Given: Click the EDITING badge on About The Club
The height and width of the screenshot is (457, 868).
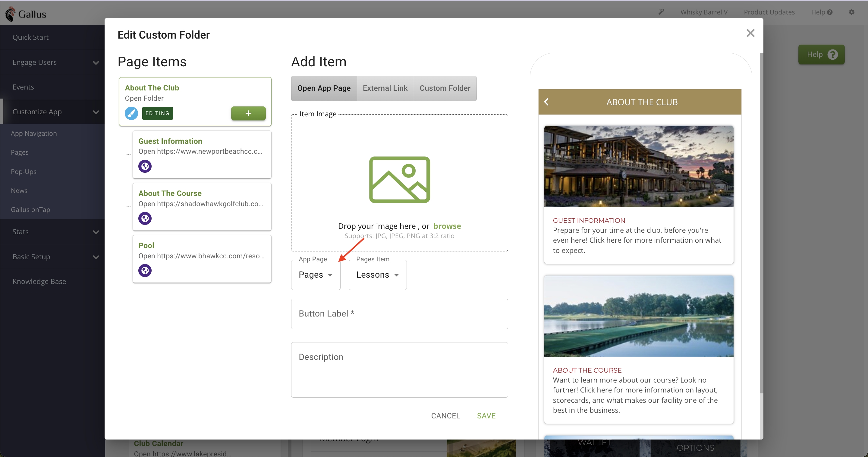Looking at the screenshot, I should [x=157, y=113].
